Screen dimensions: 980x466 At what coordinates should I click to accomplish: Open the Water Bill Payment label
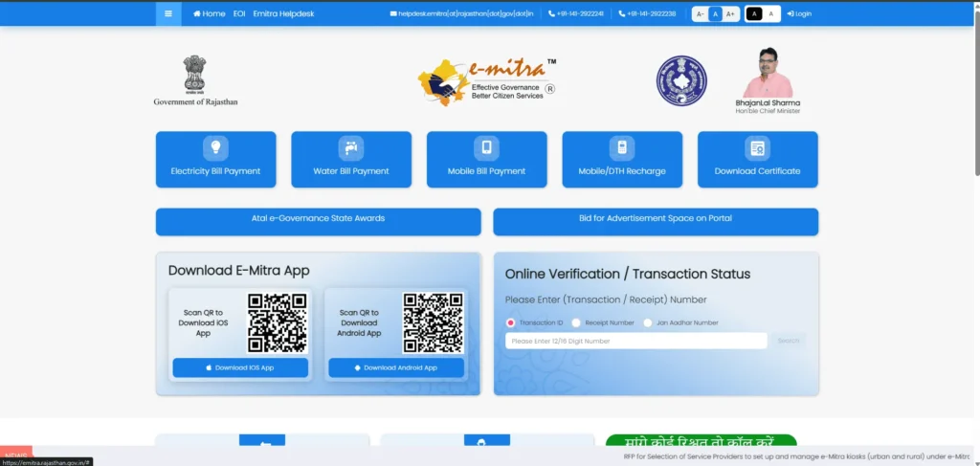[351, 171]
